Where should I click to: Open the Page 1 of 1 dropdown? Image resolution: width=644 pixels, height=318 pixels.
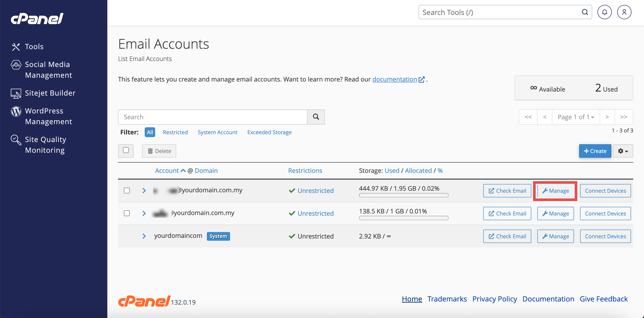576,117
